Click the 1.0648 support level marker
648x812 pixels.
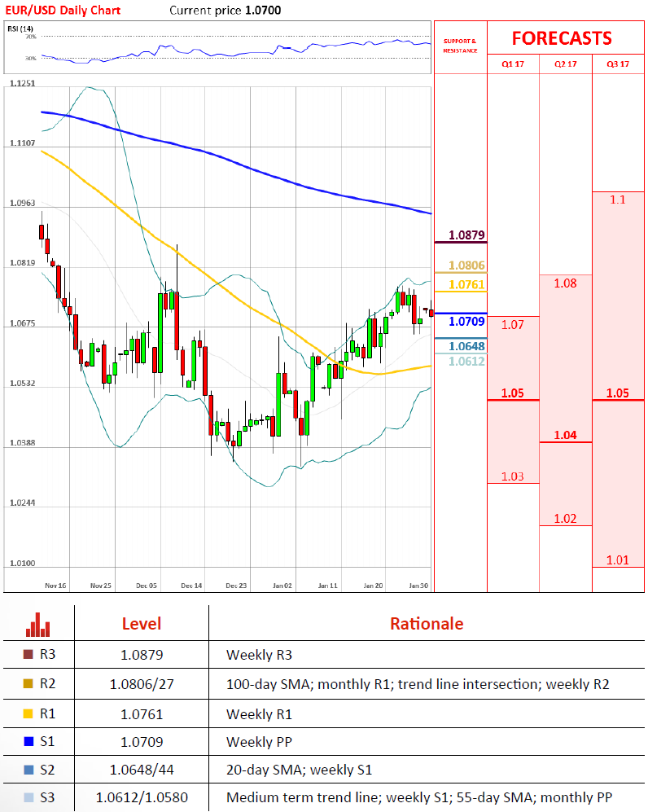point(466,346)
